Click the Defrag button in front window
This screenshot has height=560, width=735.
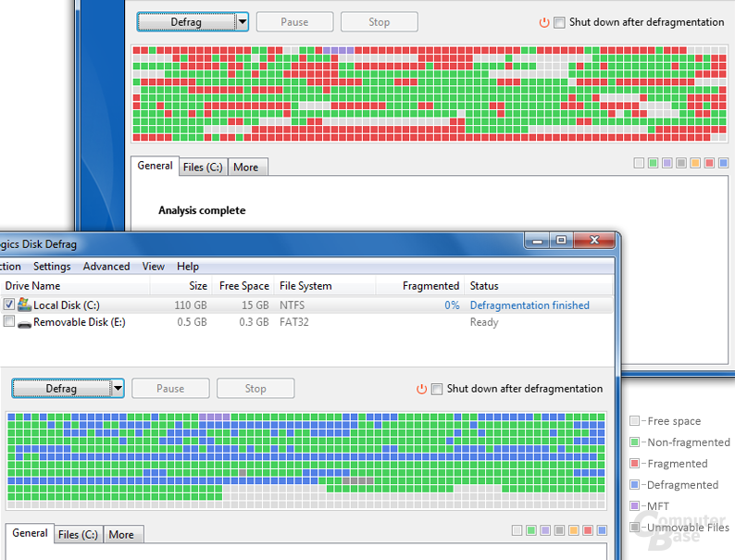(x=61, y=388)
